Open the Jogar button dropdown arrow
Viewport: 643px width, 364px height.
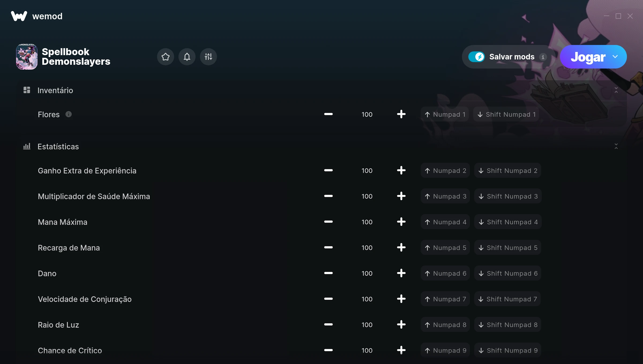click(x=615, y=57)
